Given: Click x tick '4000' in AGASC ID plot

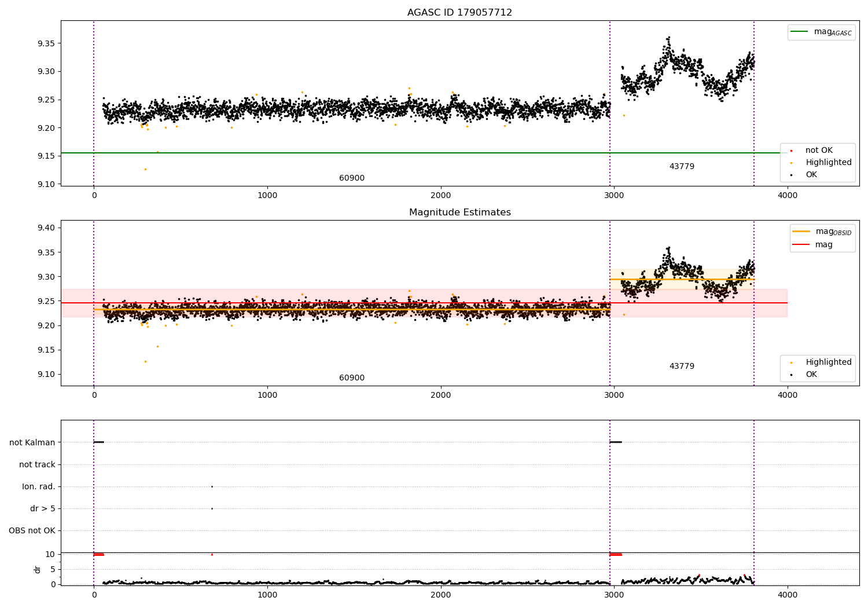Looking at the screenshot, I should pos(788,196).
